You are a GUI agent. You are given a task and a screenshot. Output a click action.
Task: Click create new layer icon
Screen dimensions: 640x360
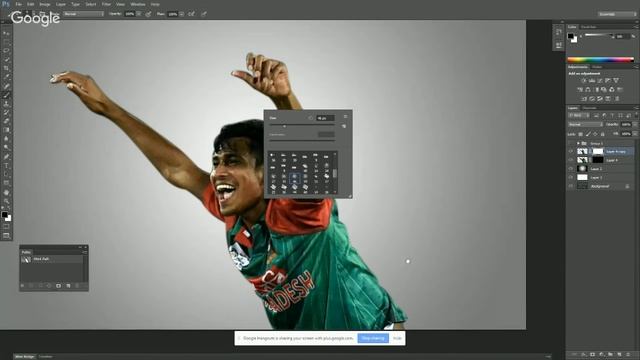pyautogui.click(x=619, y=354)
